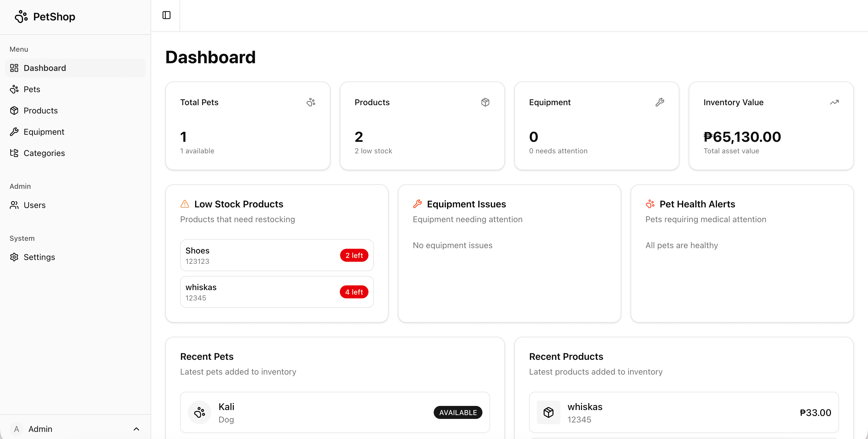868x439 pixels.
Task: Click 'Dog' species label under Kali
Action: [x=226, y=420]
